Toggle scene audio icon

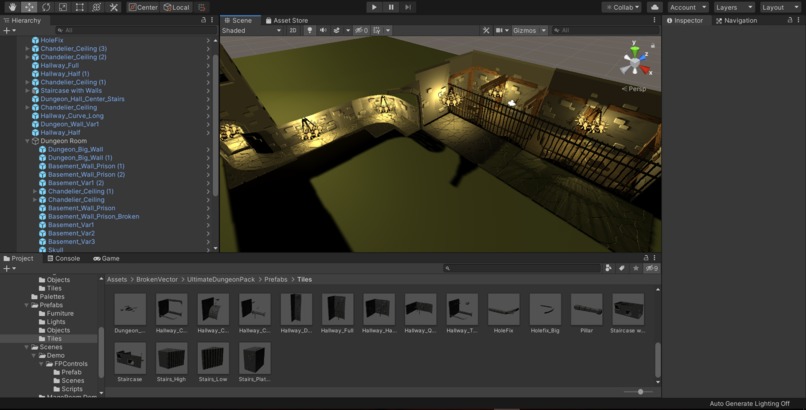click(x=323, y=30)
